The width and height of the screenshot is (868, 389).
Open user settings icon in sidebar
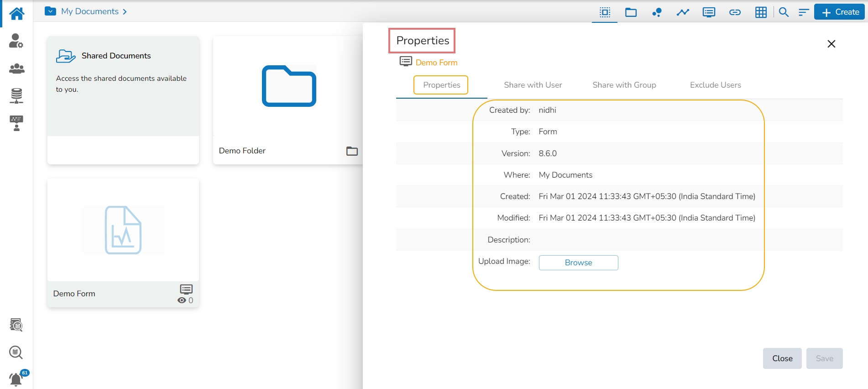point(16,41)
